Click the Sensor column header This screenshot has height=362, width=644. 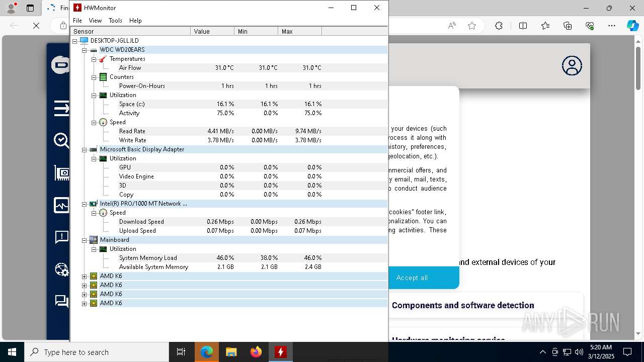point(130,31)
